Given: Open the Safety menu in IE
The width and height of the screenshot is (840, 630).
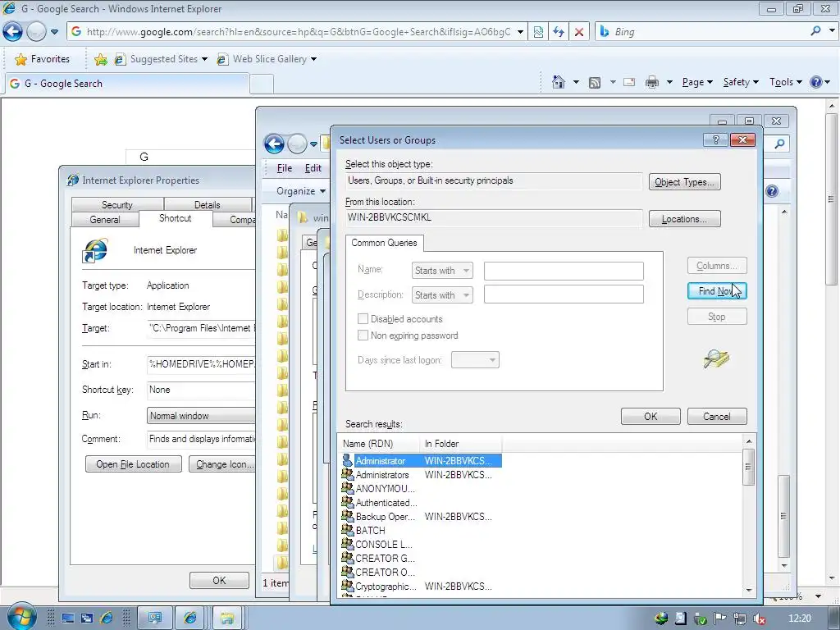Looking at the screenshot, I should tap(741, 82).
